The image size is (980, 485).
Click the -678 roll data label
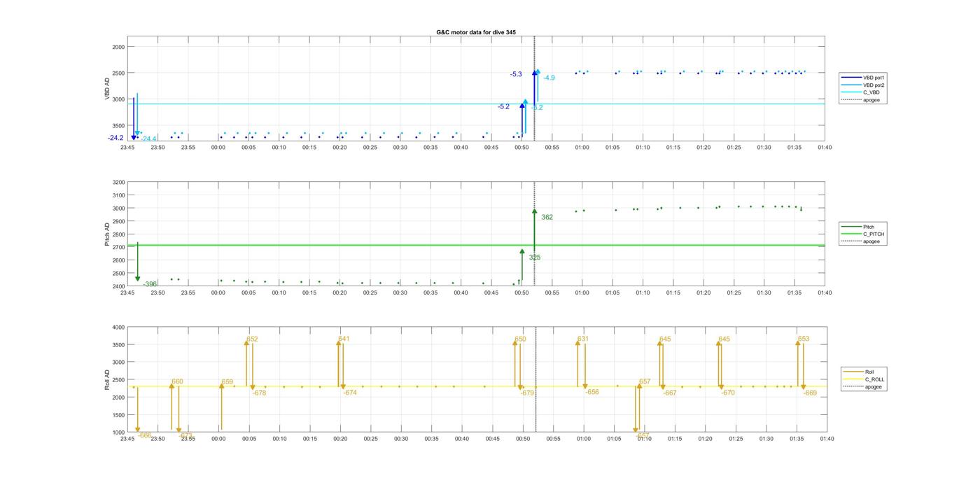pos(259,393)
